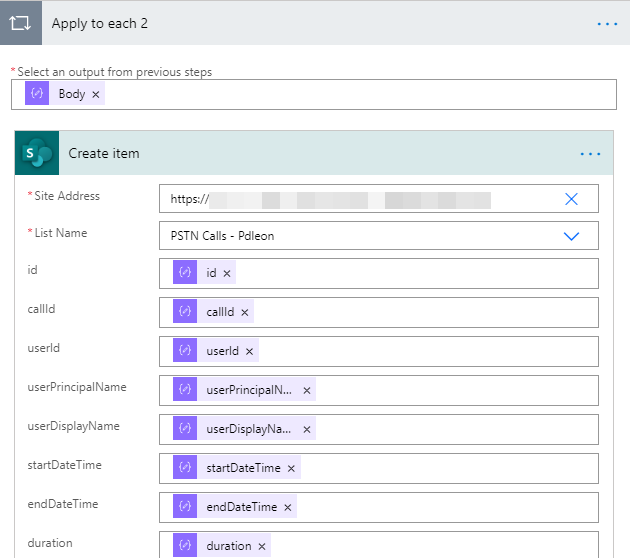Collapse the Apply to each 2 header

(x=300, y=23)
